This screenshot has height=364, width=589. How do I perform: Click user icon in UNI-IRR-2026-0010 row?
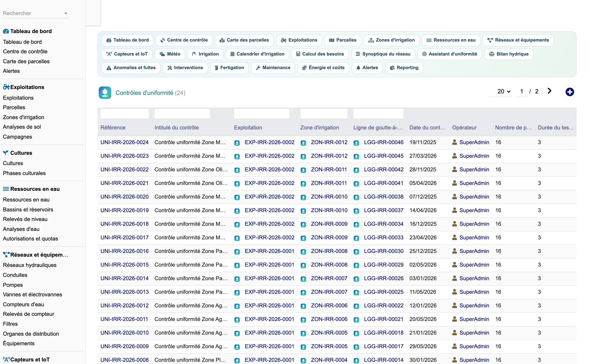454,333
